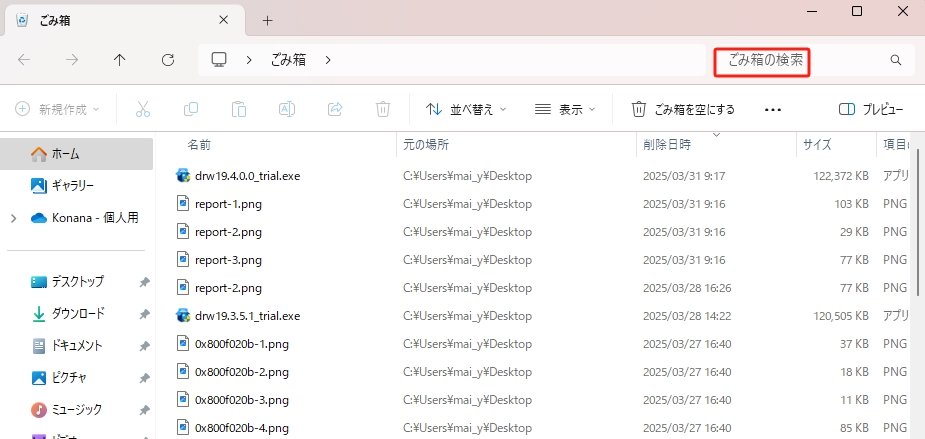
Task: Select ギャラリー in the sidebar
Action: pos(72,185)
